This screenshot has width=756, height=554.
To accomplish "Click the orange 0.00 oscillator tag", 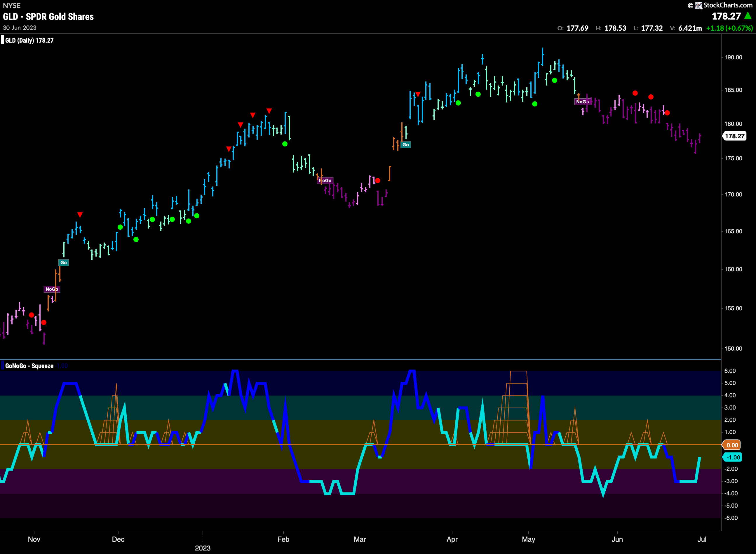I will click(x=732, y=445).
